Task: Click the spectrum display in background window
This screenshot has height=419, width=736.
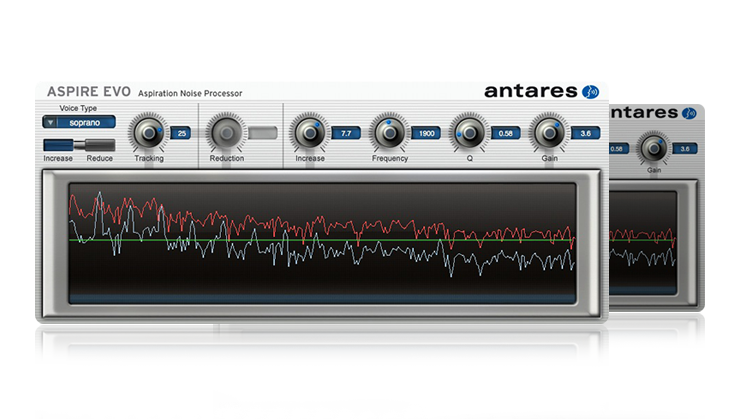Action: [643, 243]
